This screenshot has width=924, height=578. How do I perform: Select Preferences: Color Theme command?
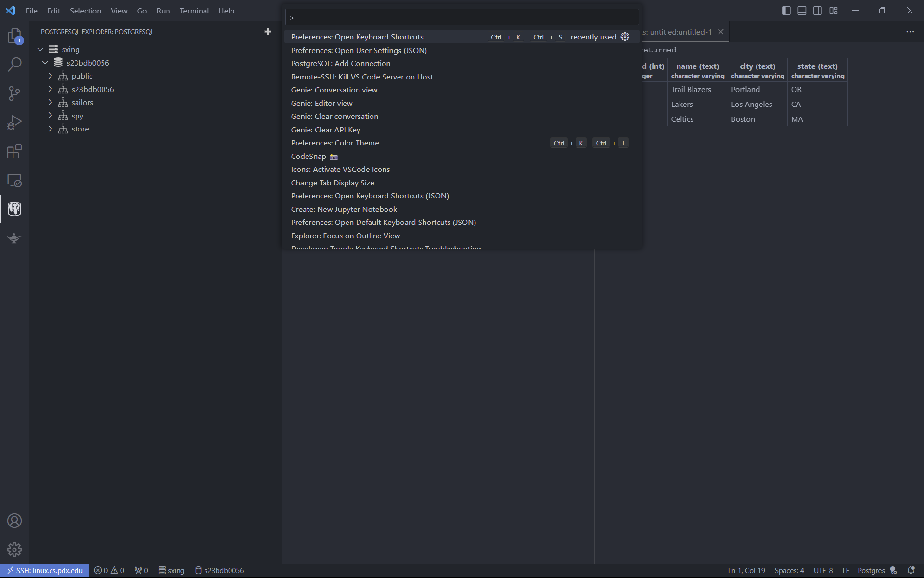pos(335,143)
